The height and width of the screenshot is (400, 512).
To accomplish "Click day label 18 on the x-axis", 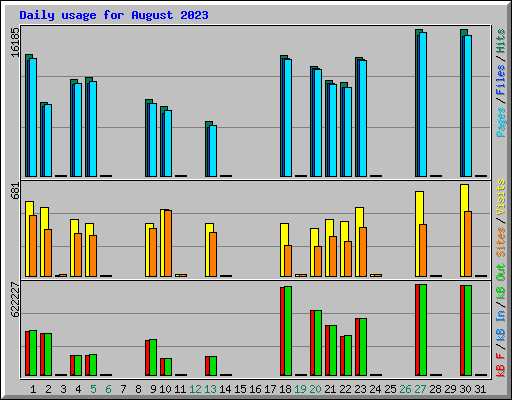I will click(285, 389).
